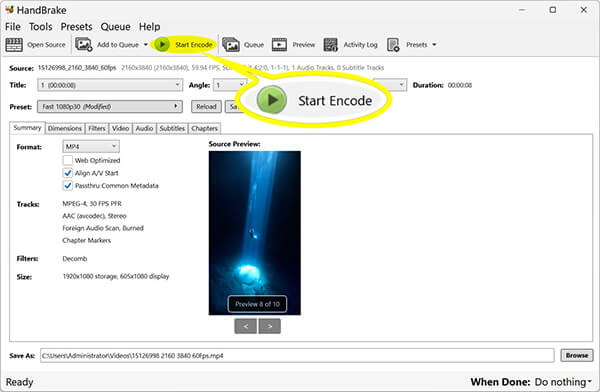
Task: Click the Ready status text
Action: (20, 382)
